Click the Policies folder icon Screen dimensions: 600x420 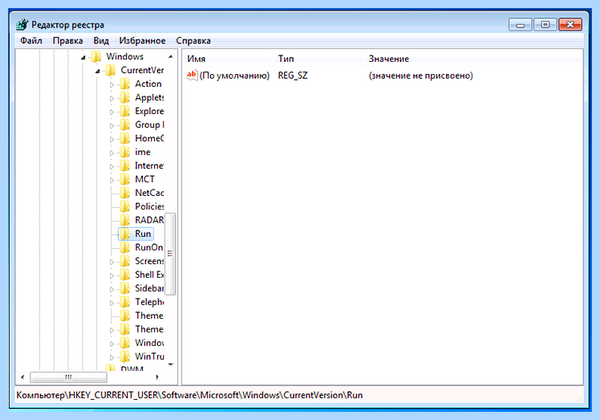125,207
